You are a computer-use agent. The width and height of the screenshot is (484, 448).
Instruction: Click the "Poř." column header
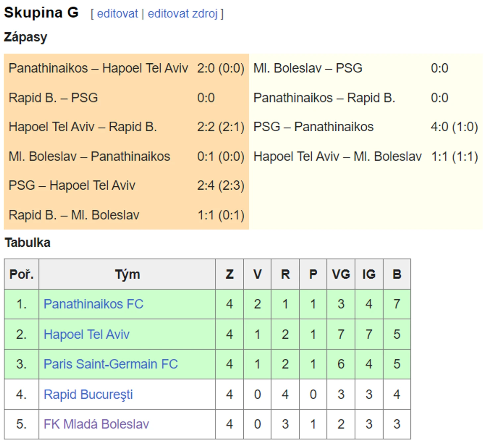[22, 274]
